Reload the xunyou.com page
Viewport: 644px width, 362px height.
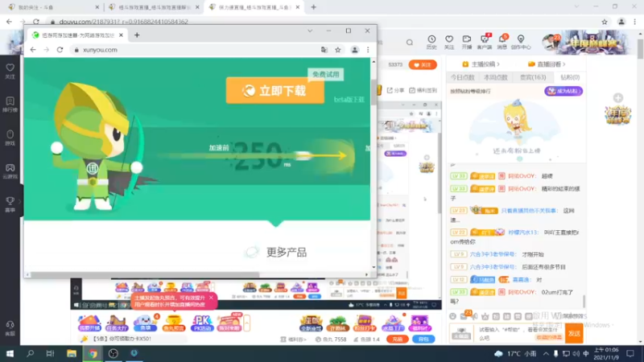tap(60, 50)
